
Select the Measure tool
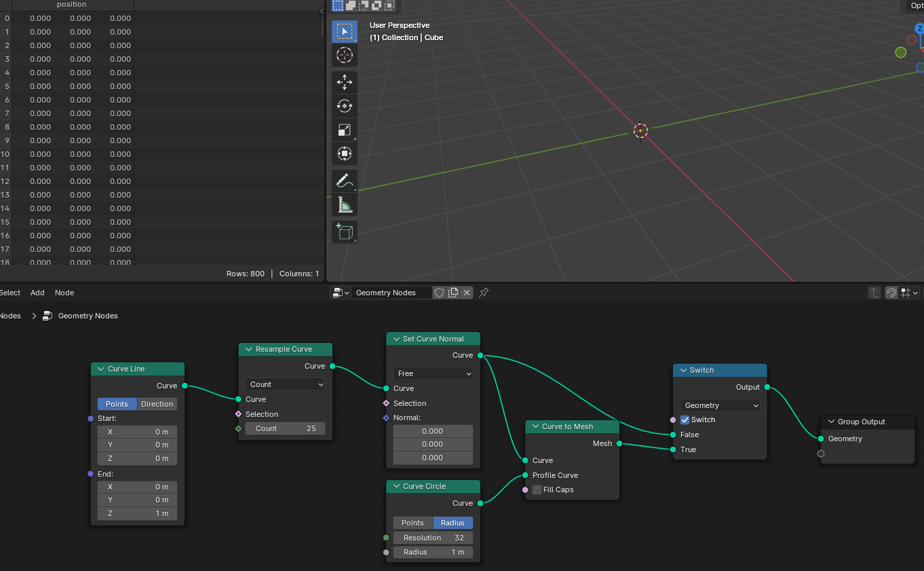tap(345, 204)
